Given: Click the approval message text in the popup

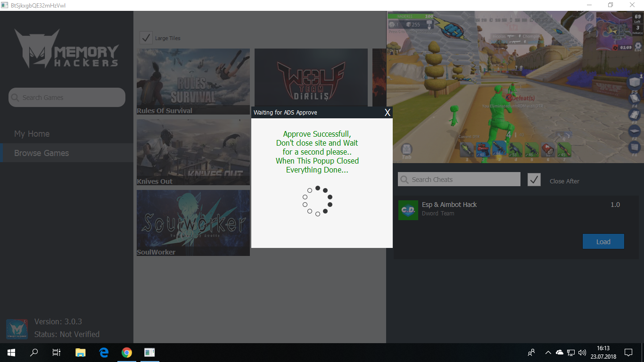Looking at the screenshot, I should coord(317,152).
